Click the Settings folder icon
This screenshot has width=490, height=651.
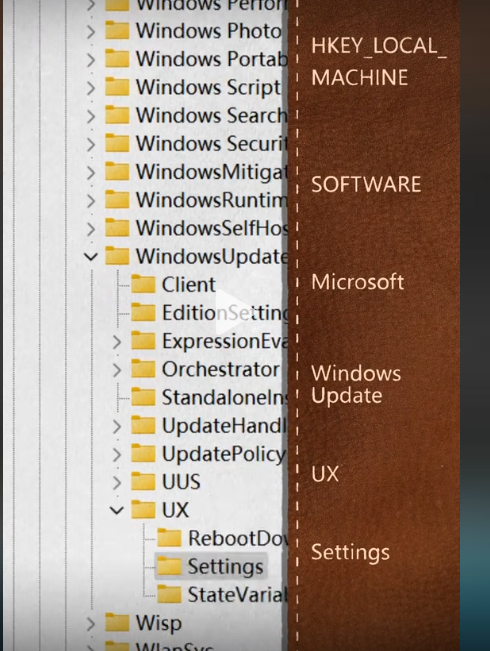[x=169, y=566]
